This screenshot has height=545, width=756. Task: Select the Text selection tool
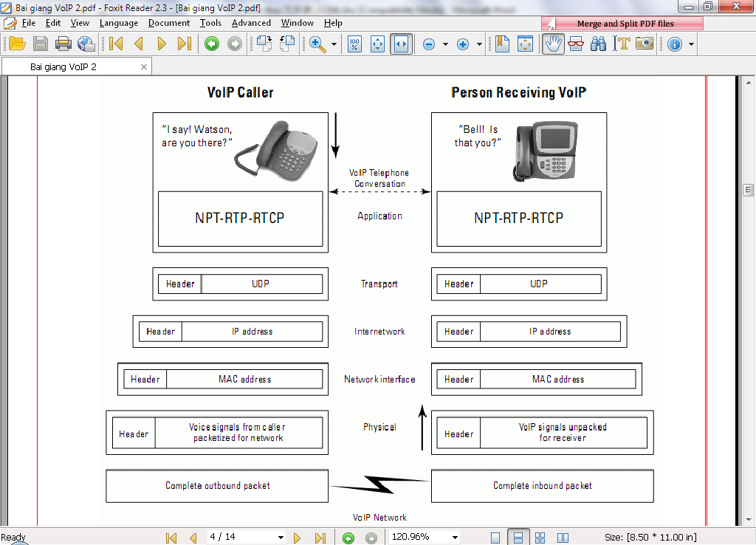pyautogui.click(x=622, y=44)
